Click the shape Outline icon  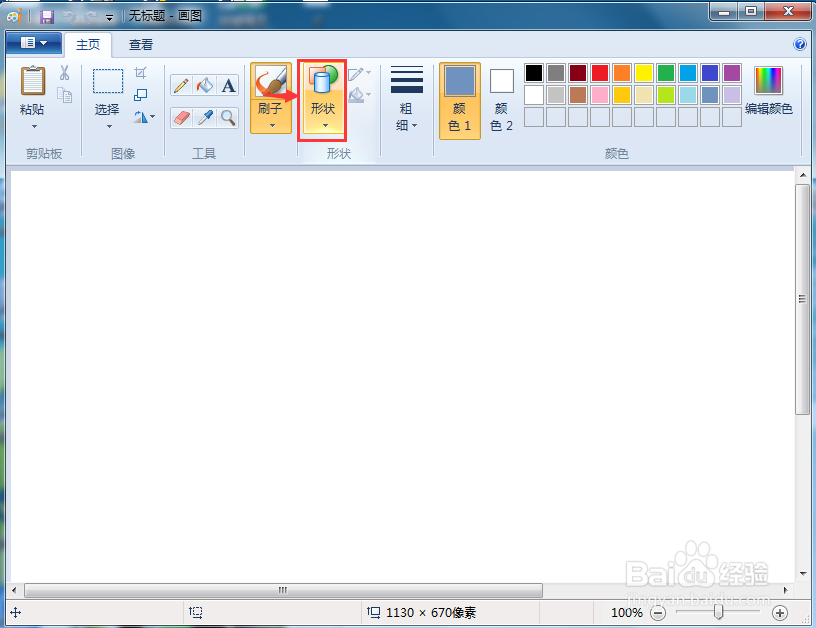[355, 74]
